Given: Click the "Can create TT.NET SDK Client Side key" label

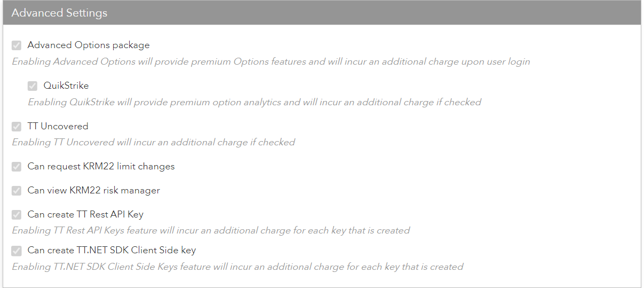Looking at the screenshot, I should [112, 250].
